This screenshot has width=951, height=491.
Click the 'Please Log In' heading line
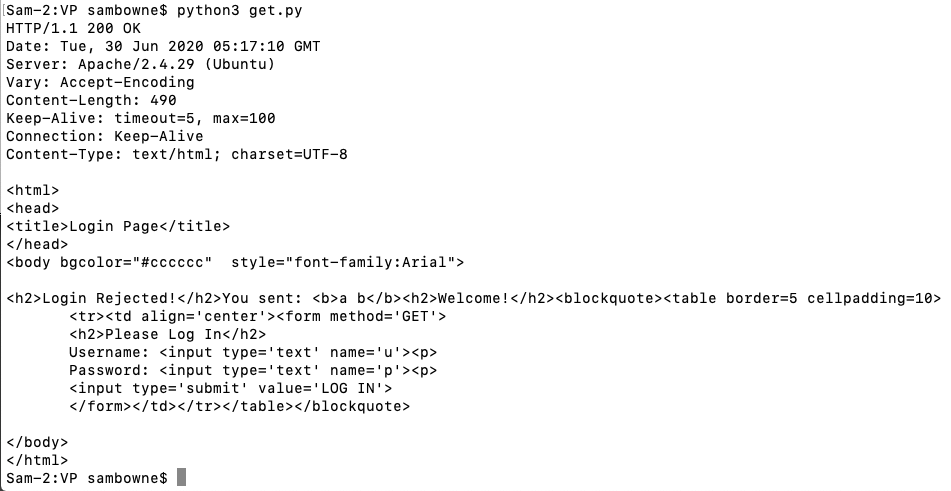click(x=167, y=334)
